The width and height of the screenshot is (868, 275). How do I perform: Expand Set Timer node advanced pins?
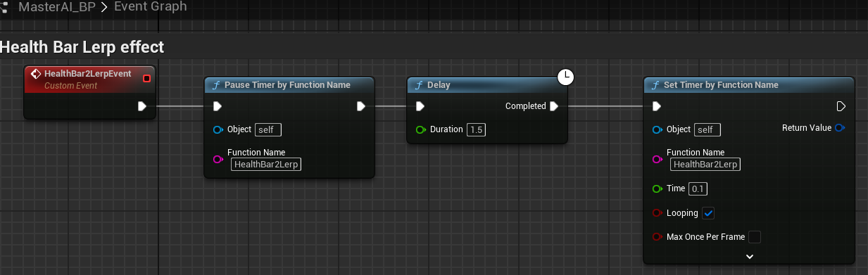750,257
